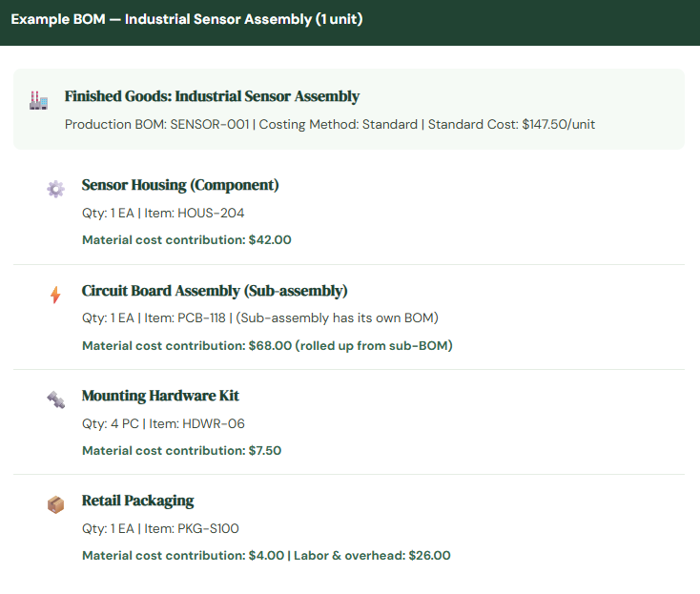Image resolution: width=700 pixels, height=594 pixels.
Task: Click Sensor Housing $42.00 material cost
Action: click(187, 239)
